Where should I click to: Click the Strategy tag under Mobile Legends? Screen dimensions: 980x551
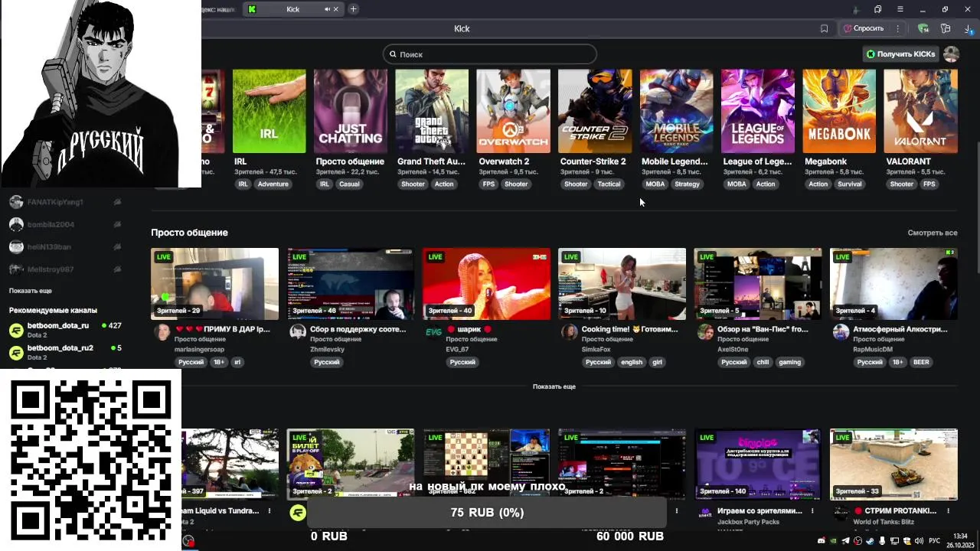tap(687, 184)
